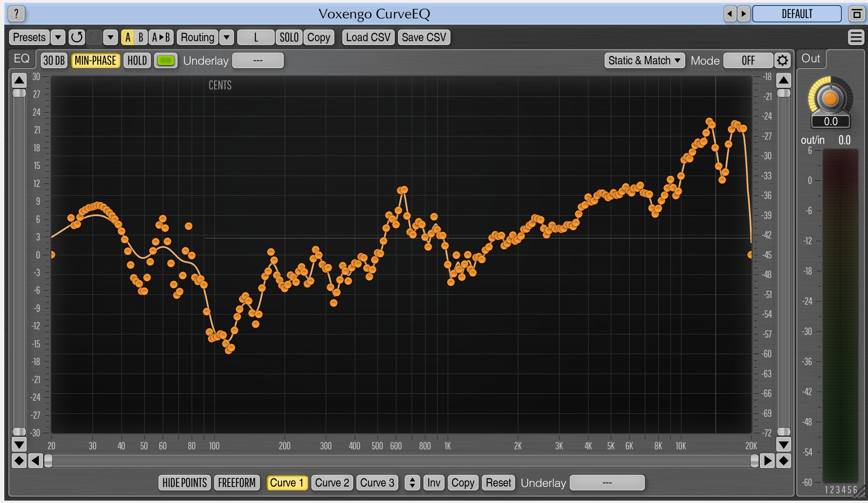
Task: Select the Curve 1 tab
Action: point(287,483)
